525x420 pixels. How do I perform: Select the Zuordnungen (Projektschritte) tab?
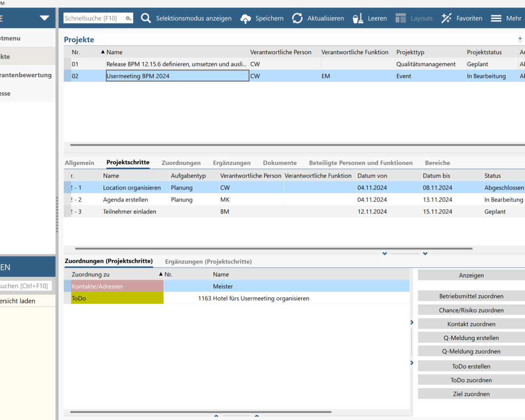(108, 261)
